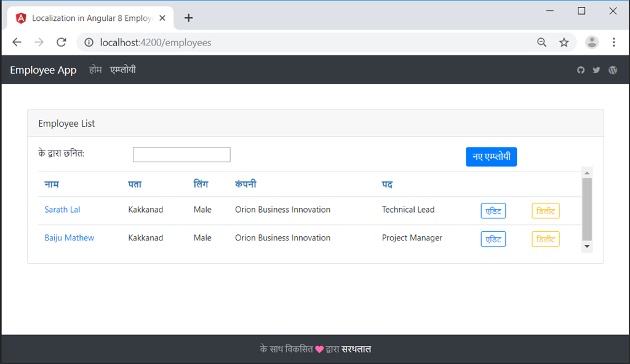This screenshot has height=364, width=630.
Task: Click the filter text input field
Action: (181, 154)
